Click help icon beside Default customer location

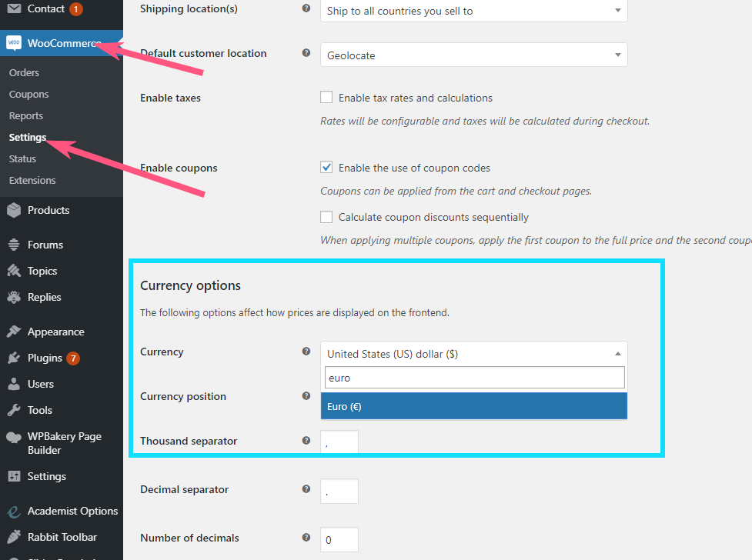click(306, 53)
